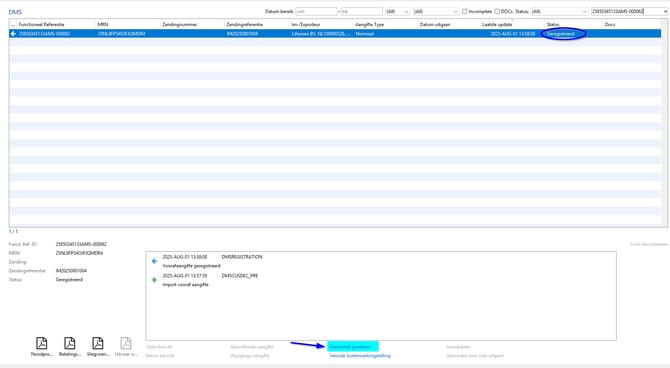Viewport: 670px width, 368px height.
Task: Click the Nieuw bericht link
Action: [160, 356]
